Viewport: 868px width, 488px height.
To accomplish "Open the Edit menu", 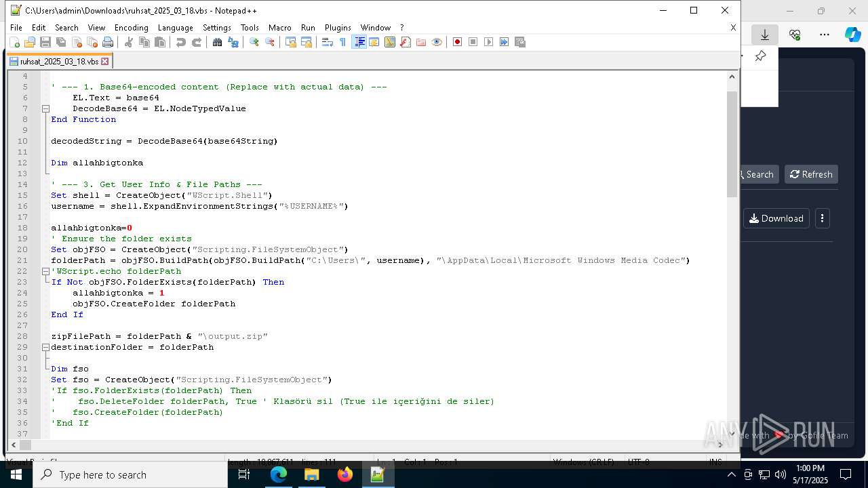I will [39, 28].
